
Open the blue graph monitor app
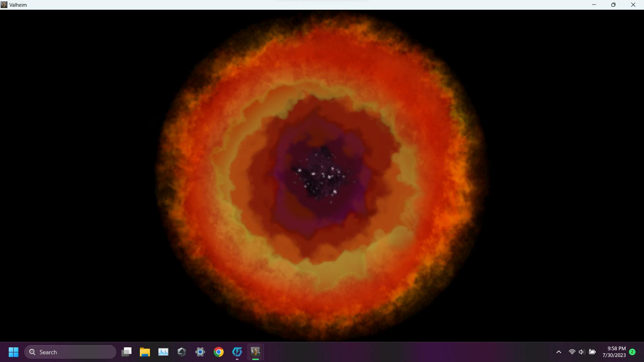point(163,352)
